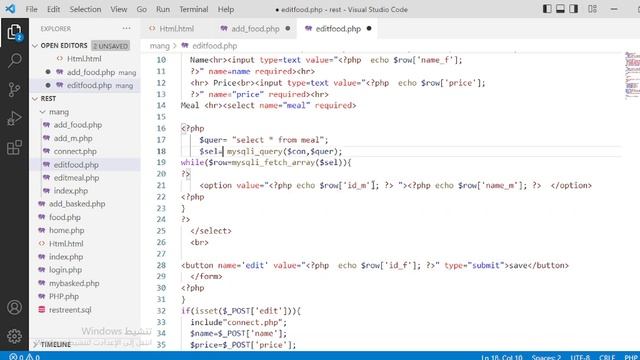Image resolution: width=640 pixels, height=360 pixels.
Task: Open the Explorer view in activity bar
Action: click(x=14, y=32)
